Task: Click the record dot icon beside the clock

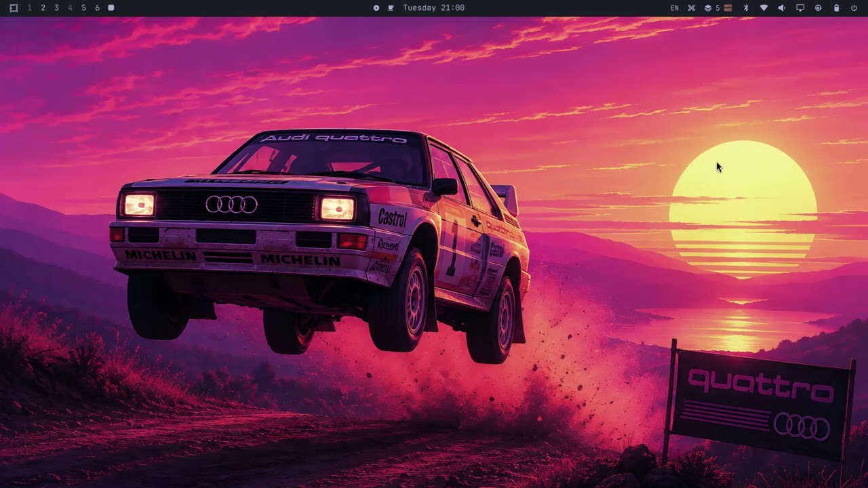Action: (x=376, y=8)
